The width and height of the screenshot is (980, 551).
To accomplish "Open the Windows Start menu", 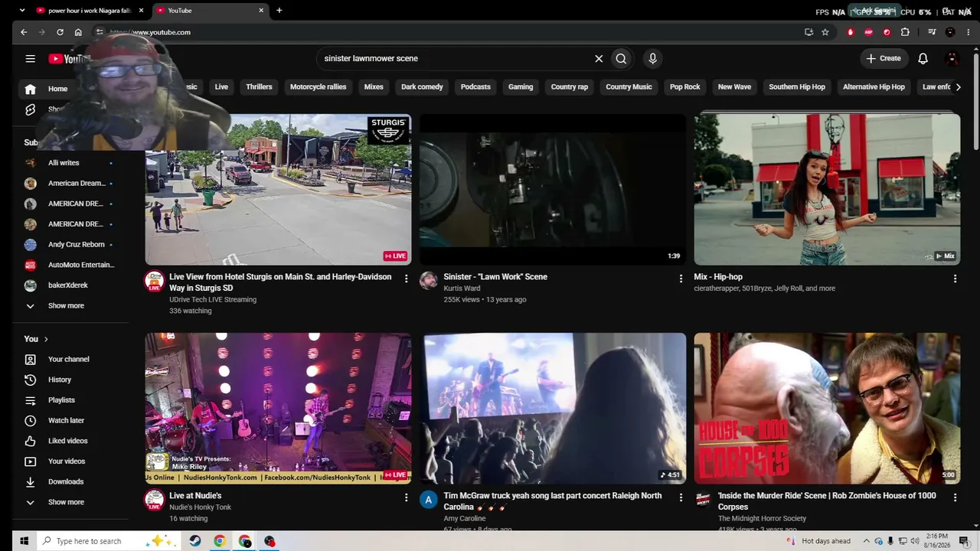I will pyautogui.click(x=24, y=541).
